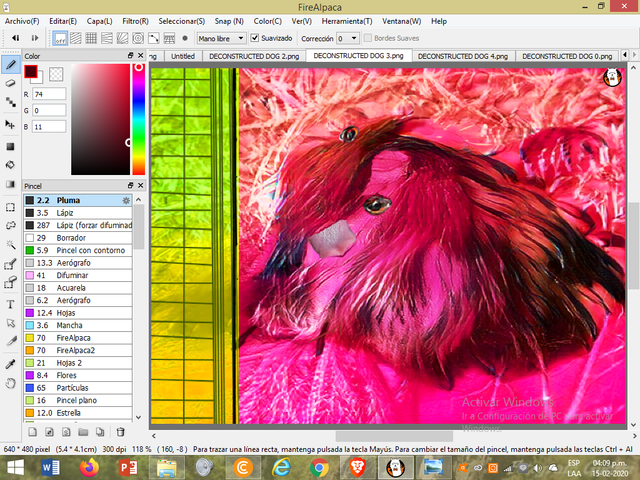This screenshot has width=640, height=480.
Task: Click the R value input field
Action: coord(49,94)
